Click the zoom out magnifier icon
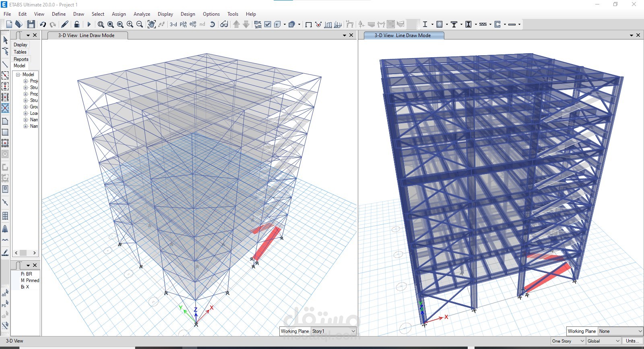Image resolution: width=644 pixels, height=349 pixels. click(x=140, y=25)
